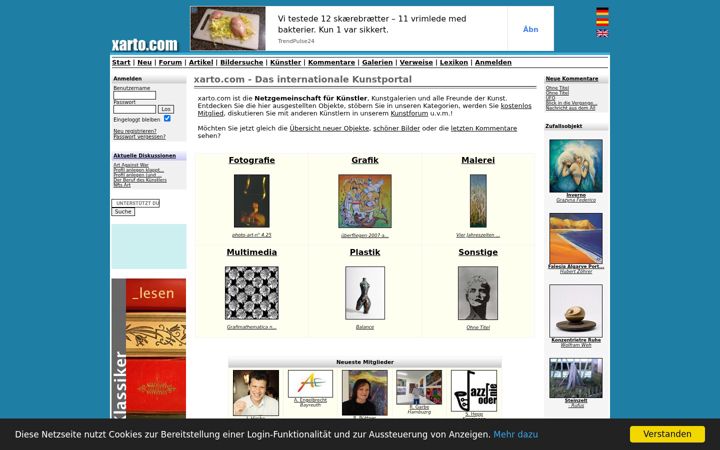Image resolution: width=720 pixels, height=450 pixels.
Task: Open the Artikel navigation item
Action: [x=201, y=62]
